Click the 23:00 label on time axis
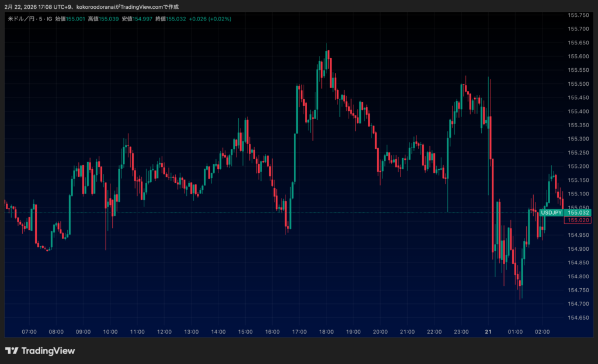This screenshot has width=598, height=364. point(461,331)
